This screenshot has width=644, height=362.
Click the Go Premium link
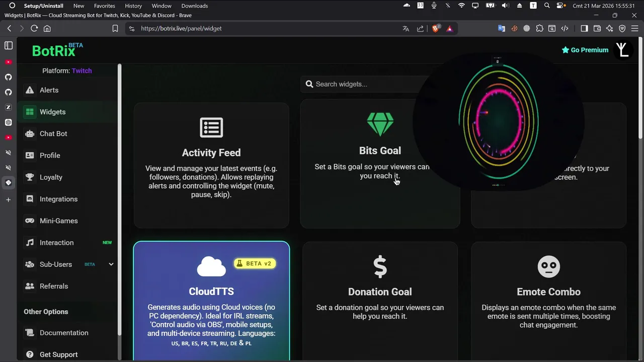point(585,50)
